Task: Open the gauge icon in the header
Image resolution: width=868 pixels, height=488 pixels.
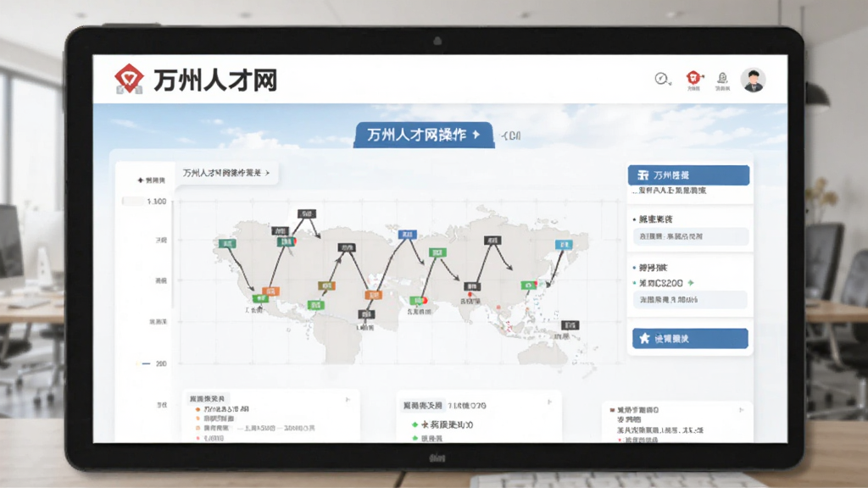Action: [x=661, y=79]
